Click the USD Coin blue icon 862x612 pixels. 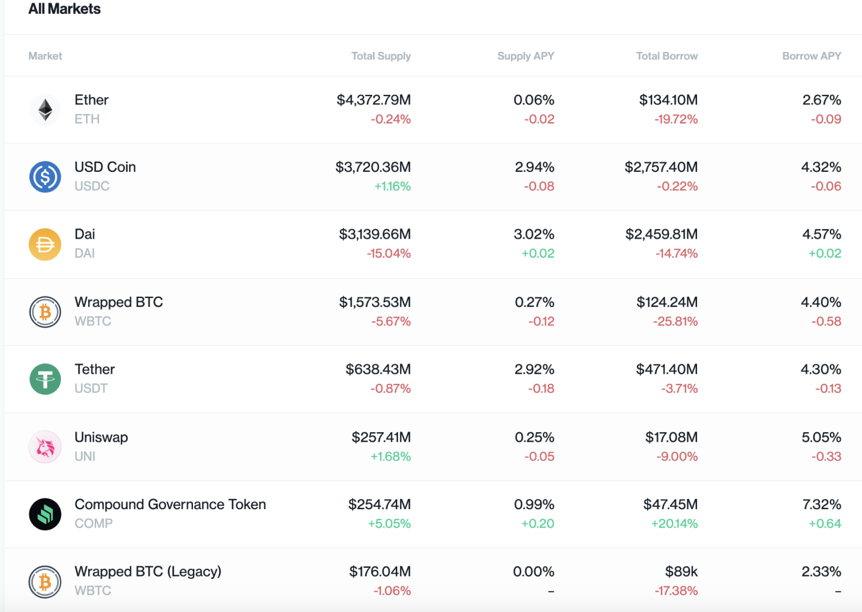pyautogui.click(x=45, y=177)
